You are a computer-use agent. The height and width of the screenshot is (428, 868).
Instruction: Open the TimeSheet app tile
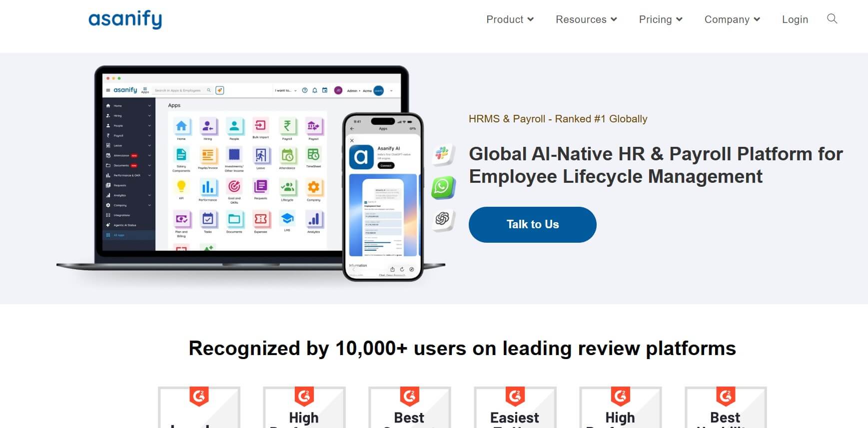click(313, 158)
